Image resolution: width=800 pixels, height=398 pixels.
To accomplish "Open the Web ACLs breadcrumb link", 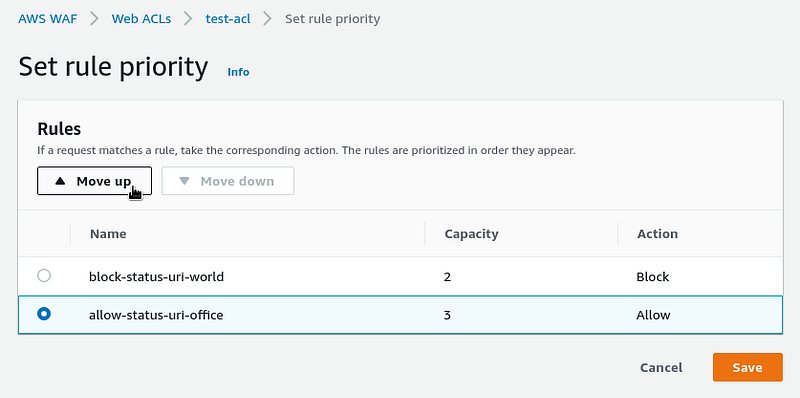I will pyautogui.click(x=141, y=19).
